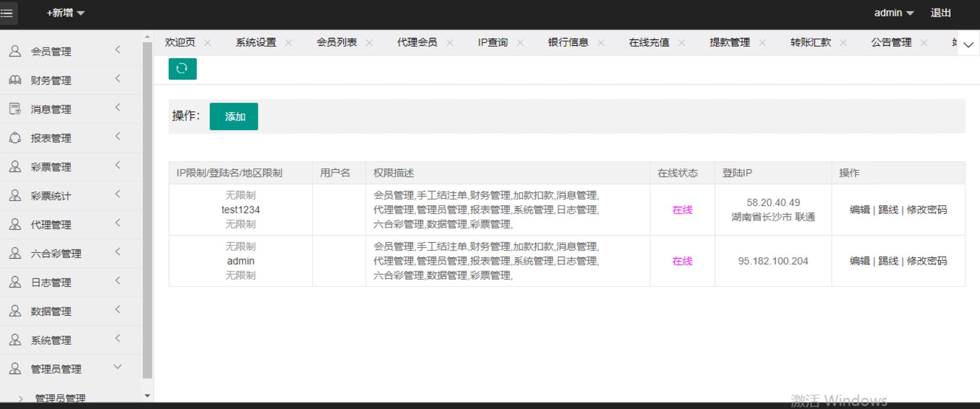
Task: Click the green 添加 button
Action: (233, 116)
